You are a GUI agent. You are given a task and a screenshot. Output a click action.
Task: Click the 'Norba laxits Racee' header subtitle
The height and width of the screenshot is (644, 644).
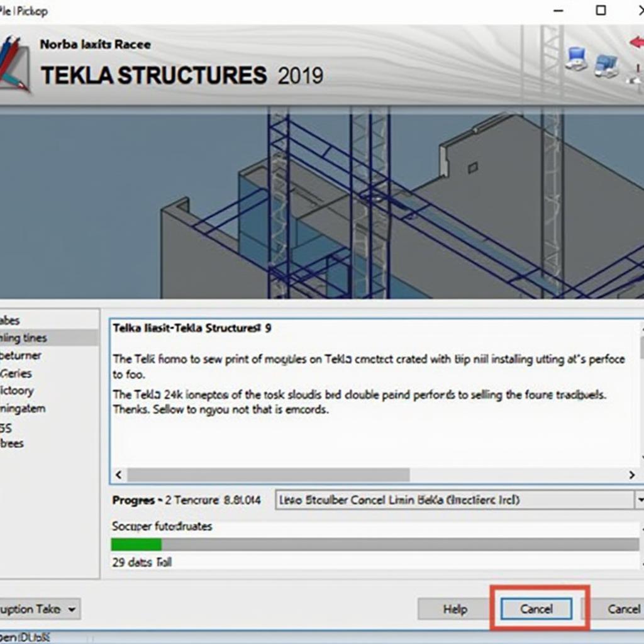click(x=96, y=45)
